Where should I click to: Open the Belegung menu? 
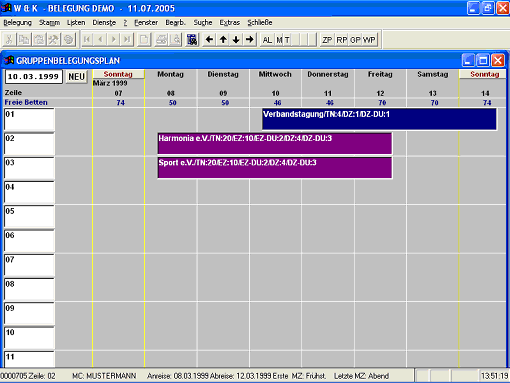18,23
